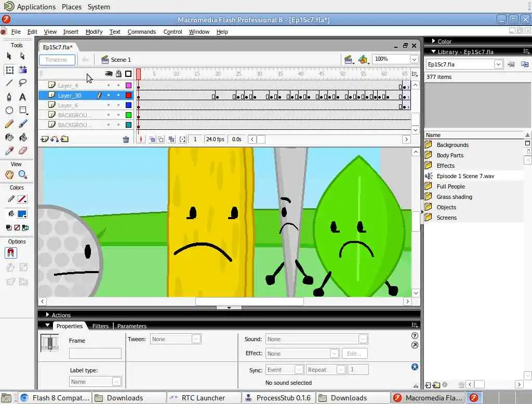The image size is (532, 404).
Task: Click the Edit Scene clapper icon
Action: click(348, 60)
